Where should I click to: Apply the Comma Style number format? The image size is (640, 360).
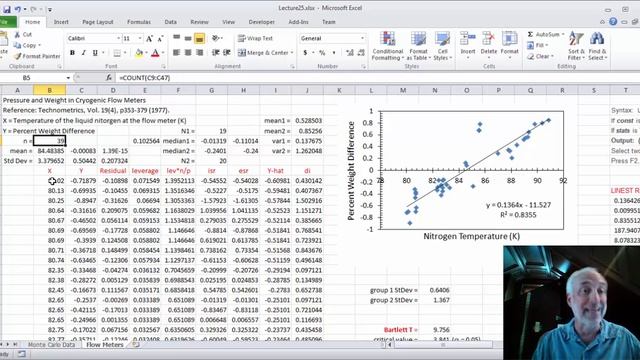click(x=334, y=53)
